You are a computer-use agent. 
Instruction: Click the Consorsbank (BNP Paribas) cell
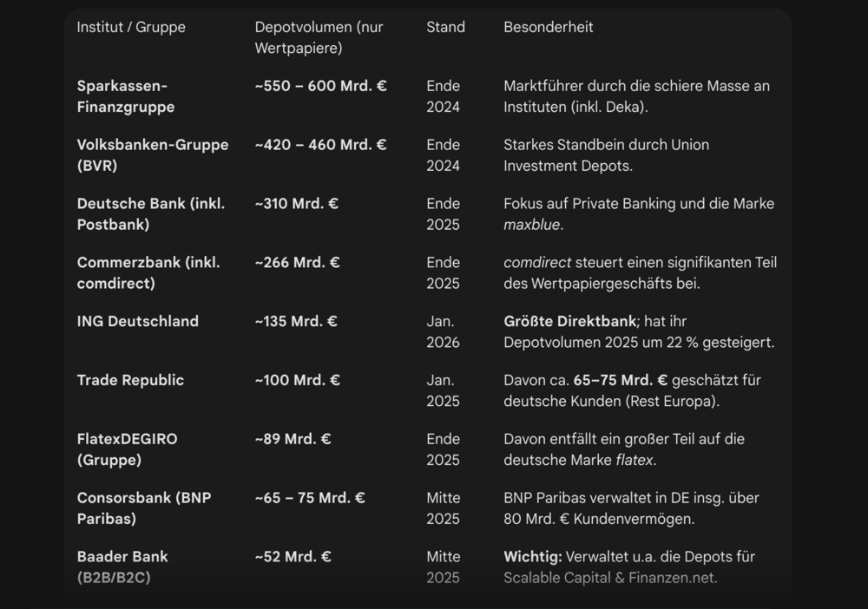[144, 508]
